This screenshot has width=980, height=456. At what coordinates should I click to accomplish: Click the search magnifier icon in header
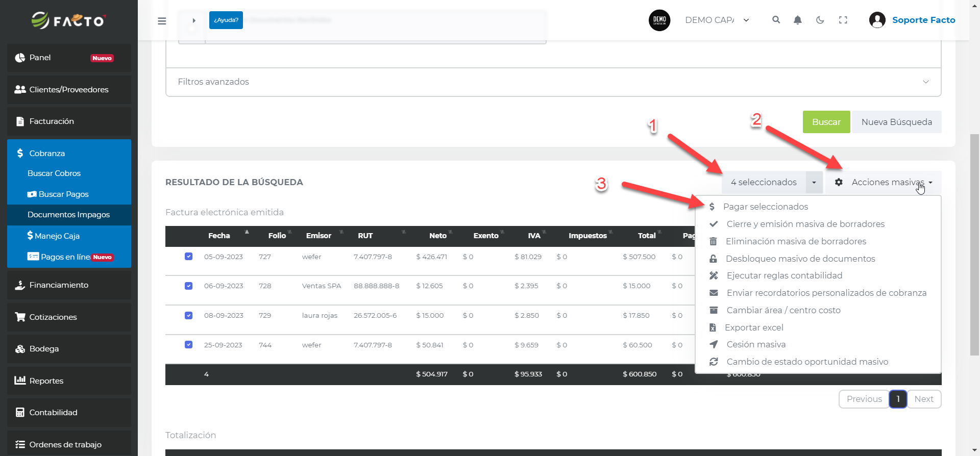[776, 20]
